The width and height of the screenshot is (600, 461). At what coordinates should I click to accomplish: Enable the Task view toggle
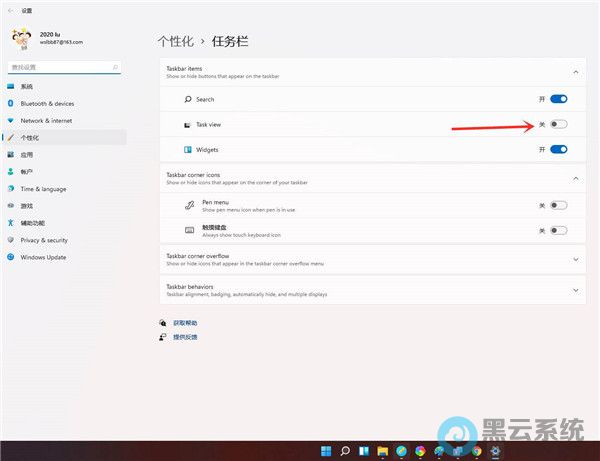[x=558, y=124]
